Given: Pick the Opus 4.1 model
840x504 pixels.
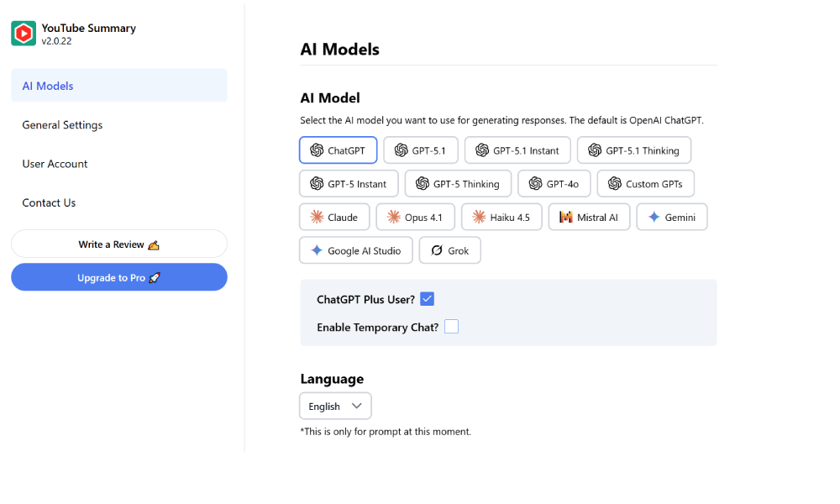Looking at the screenshot, I should (x=415, y=217).
